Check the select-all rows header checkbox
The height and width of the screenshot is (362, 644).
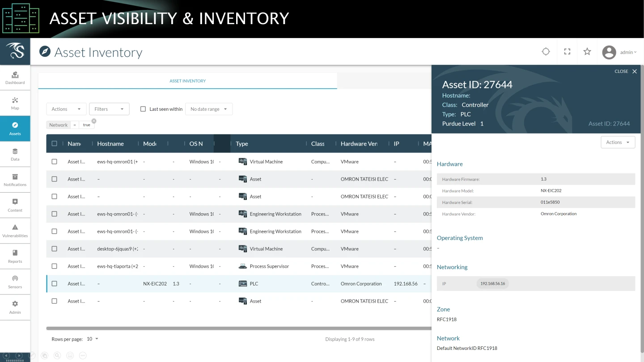click(55, 144)
